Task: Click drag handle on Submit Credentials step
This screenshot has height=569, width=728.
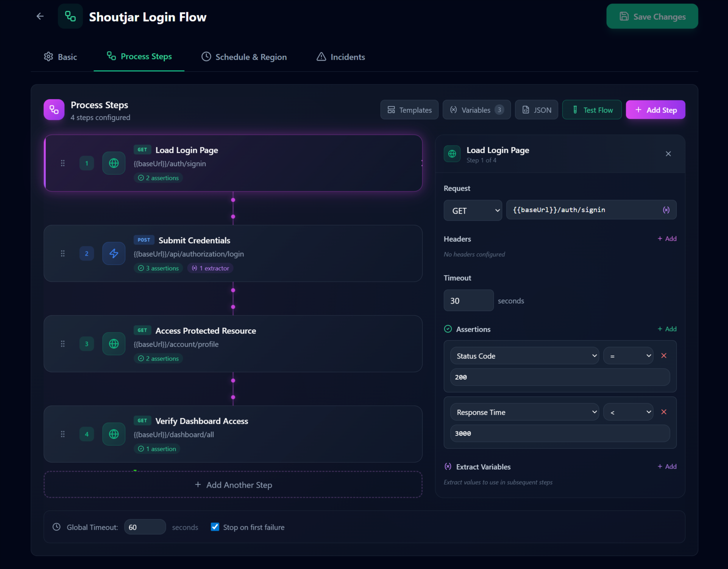Action: click(63, 254)
